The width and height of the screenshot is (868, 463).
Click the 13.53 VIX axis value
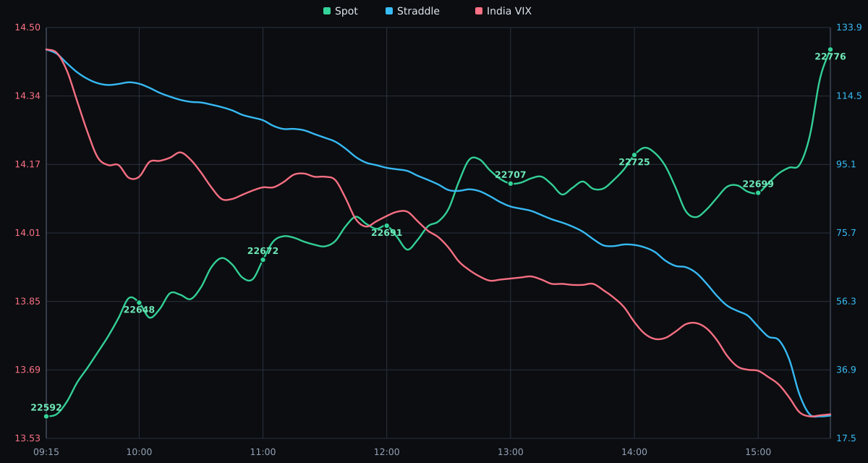click(27, 438)
